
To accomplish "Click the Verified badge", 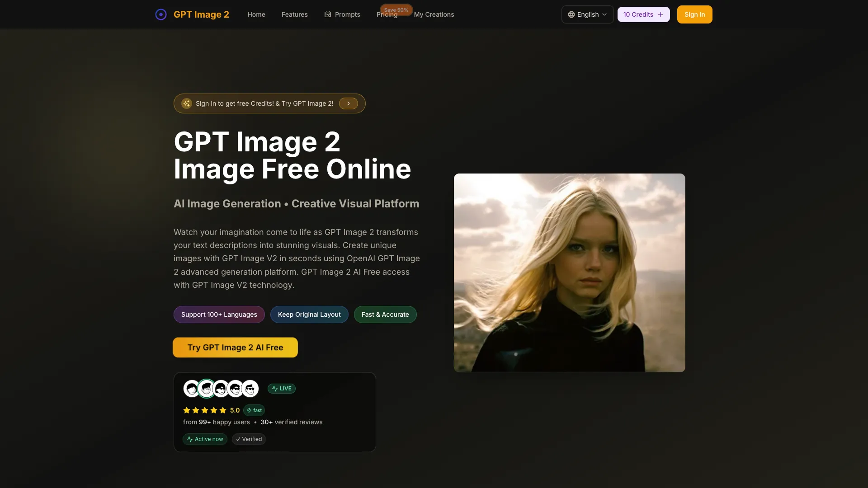I will [248, 439].
